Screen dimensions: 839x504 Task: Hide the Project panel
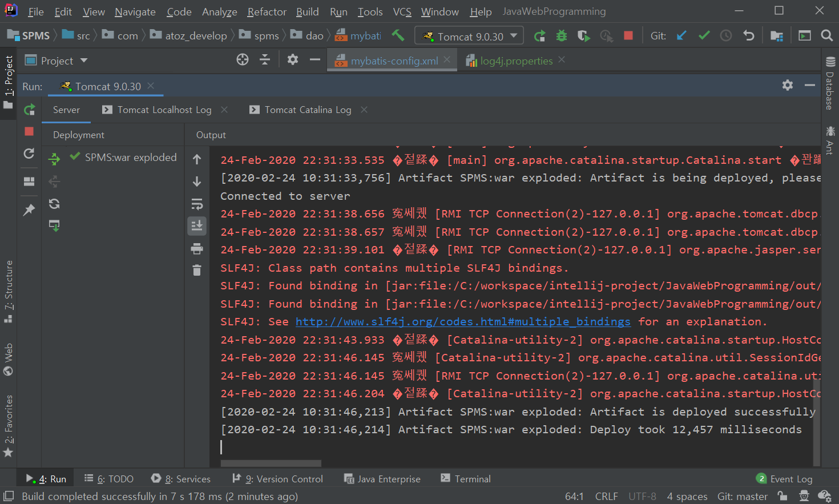point(314,59)
